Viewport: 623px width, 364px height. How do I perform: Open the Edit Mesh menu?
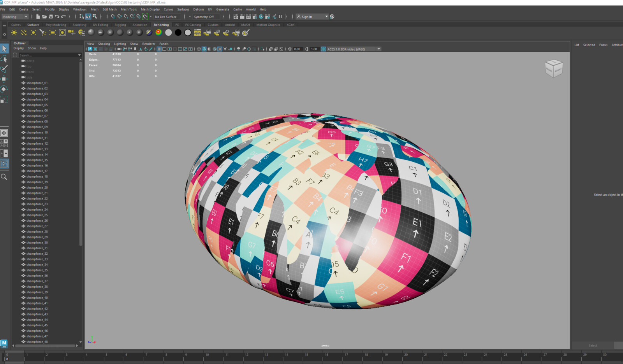pos(109,9)
